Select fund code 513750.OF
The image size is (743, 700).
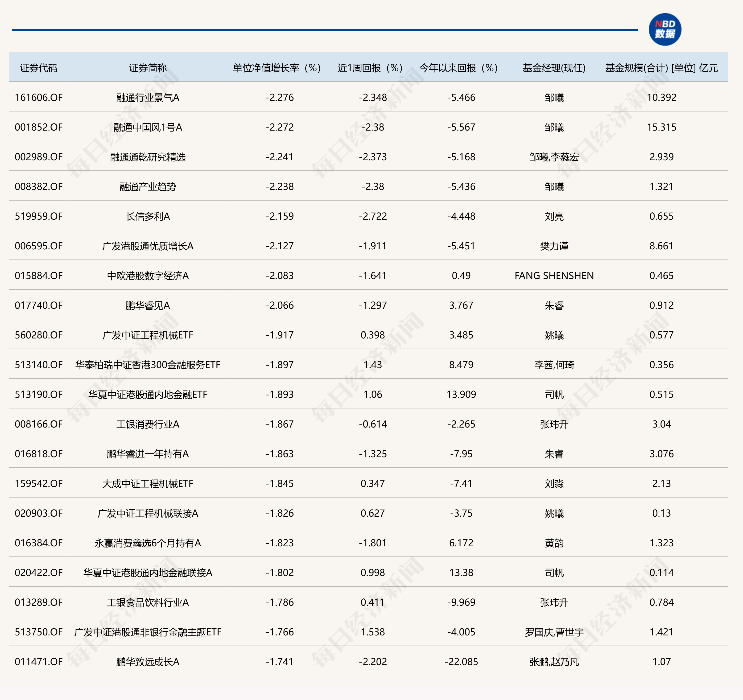click(38, 632)
